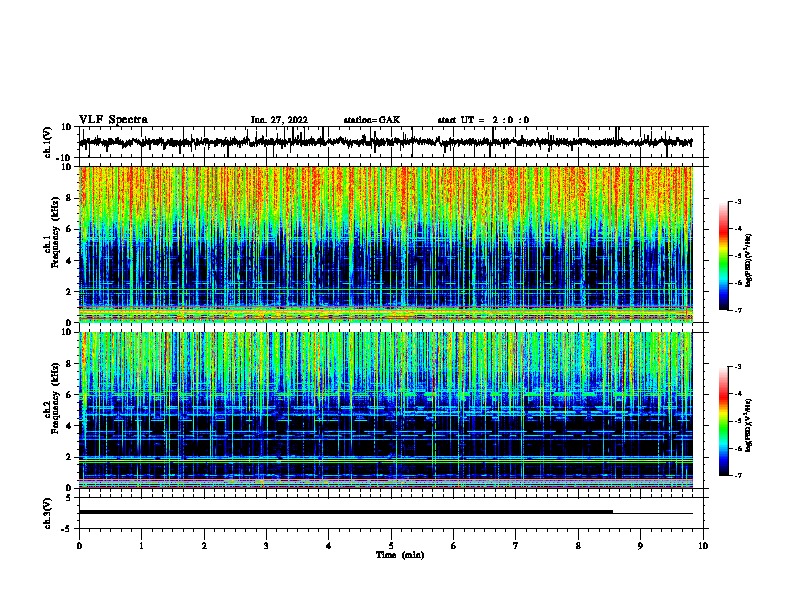Click '-3' label on ch.1 colorbar

pyautogui.click(x=737, y=201)
